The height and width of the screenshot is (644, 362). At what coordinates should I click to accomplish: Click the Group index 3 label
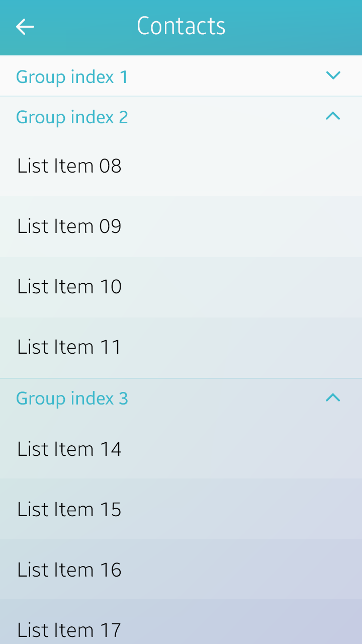click(72, 398)
